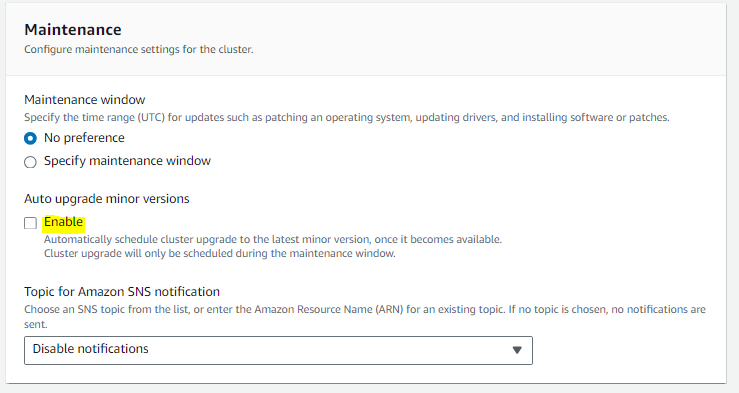Choose Specify maintenance window option

[x=30, y=162]
